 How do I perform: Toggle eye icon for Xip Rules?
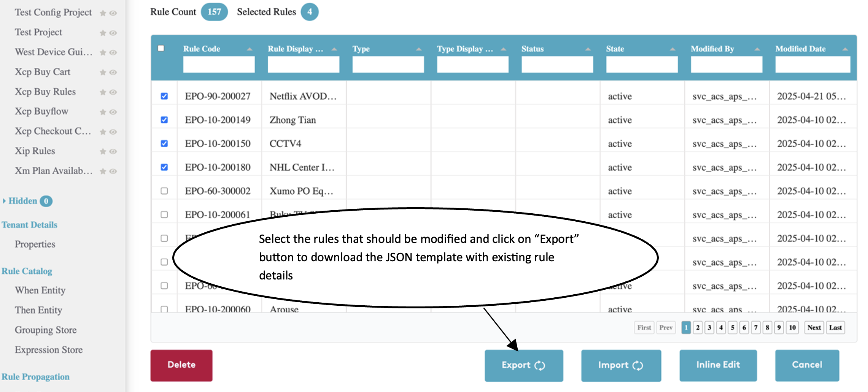[x=113, y=151]
